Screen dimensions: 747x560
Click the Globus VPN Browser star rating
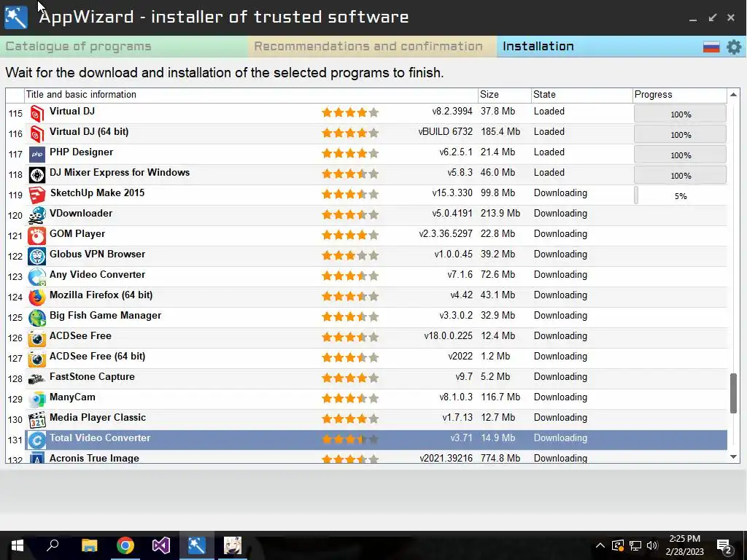pyautogui.click(x=350, y=255)
